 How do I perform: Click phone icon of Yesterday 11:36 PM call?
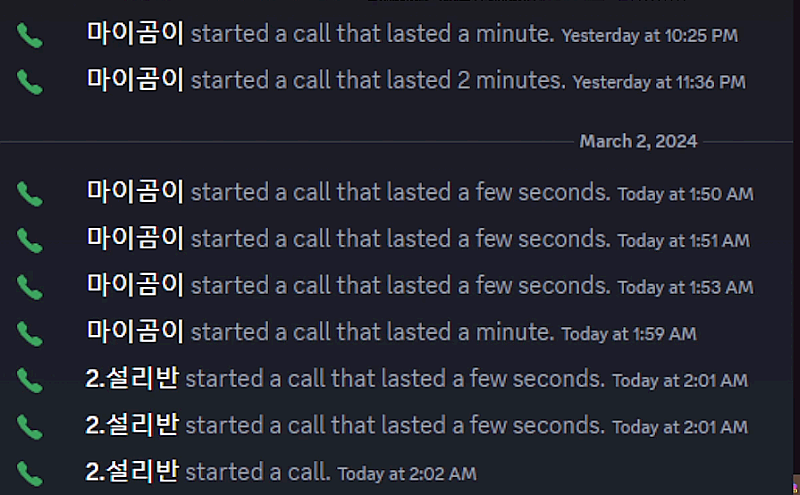(x=30, y=82)
